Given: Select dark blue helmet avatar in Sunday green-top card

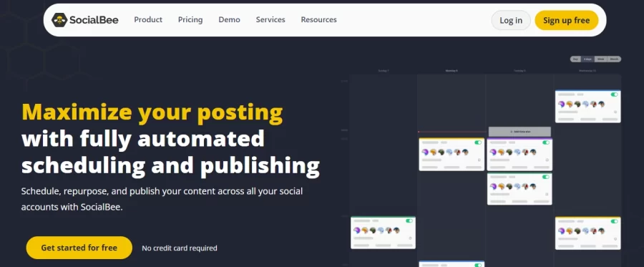Looking at the screenshot, I should (396, 230).
